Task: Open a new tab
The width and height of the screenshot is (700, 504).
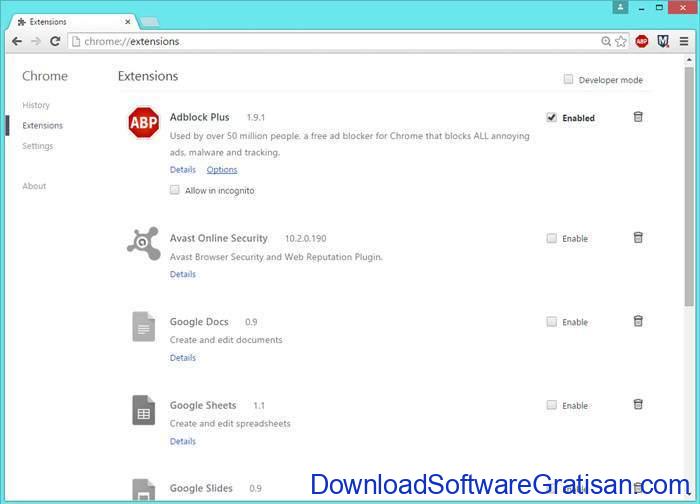Action: pos(149,22)
